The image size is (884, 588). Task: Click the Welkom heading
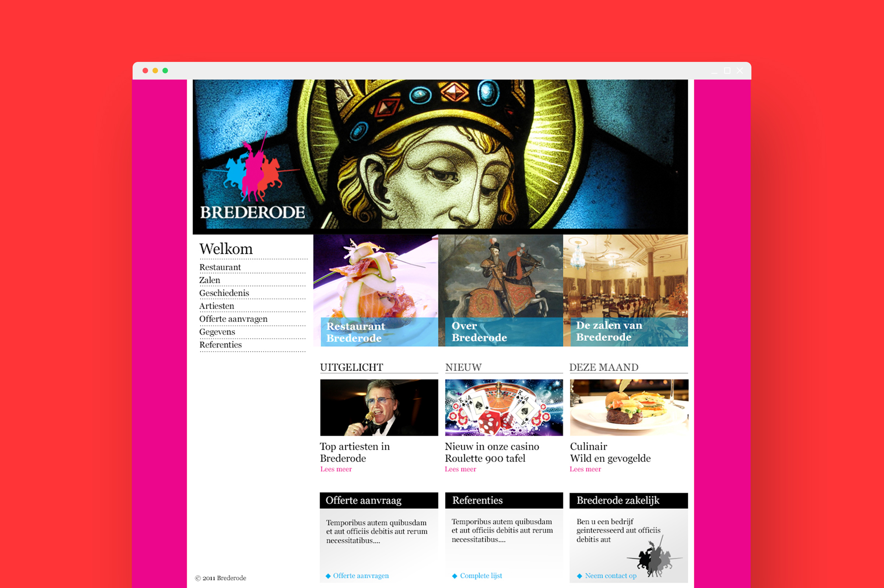[226, 249]
